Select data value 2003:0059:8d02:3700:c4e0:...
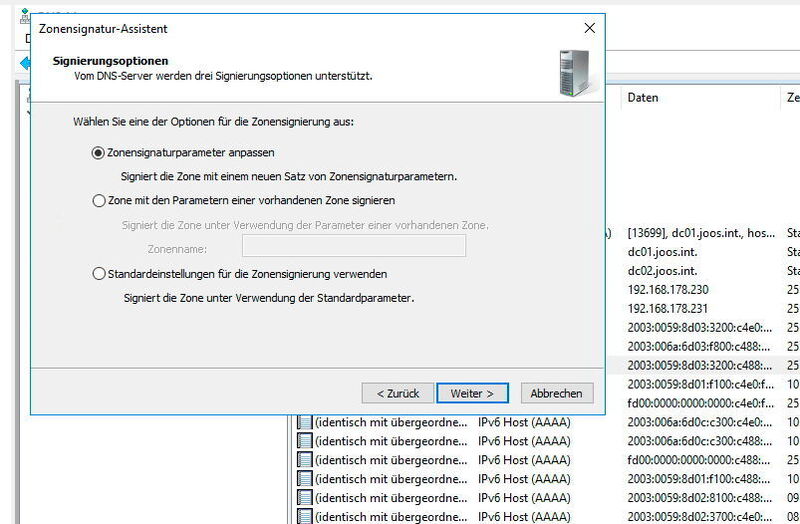The height and width of the screenshot is (524, 800). [x=699, y=516]
